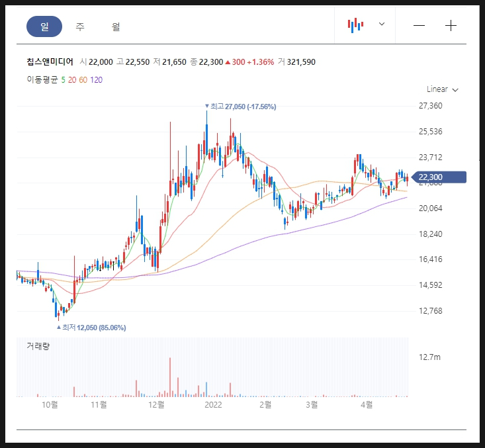
Task: Zoom in with the plus icon
Action: tap(451, 25)
